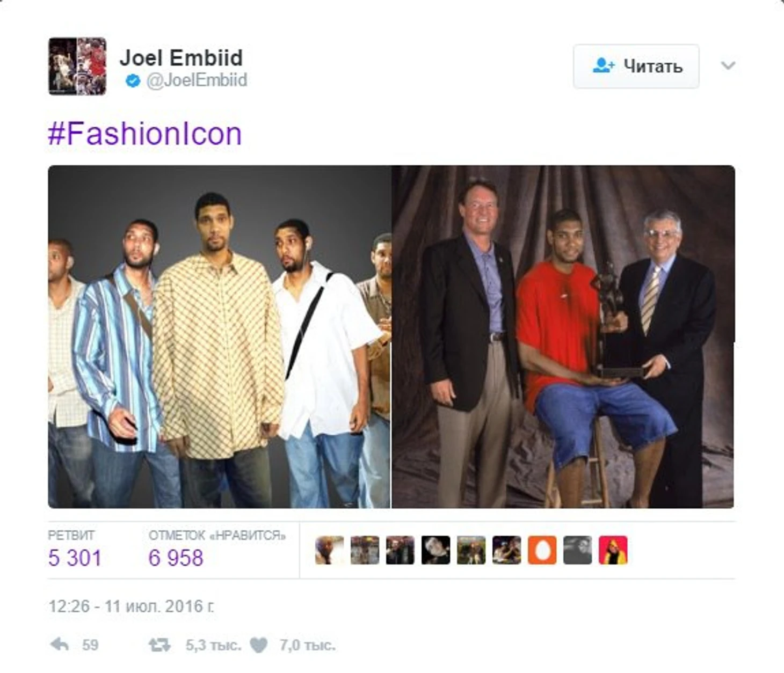
Task: Click the retweet icon at bottom
Action: 159,645
